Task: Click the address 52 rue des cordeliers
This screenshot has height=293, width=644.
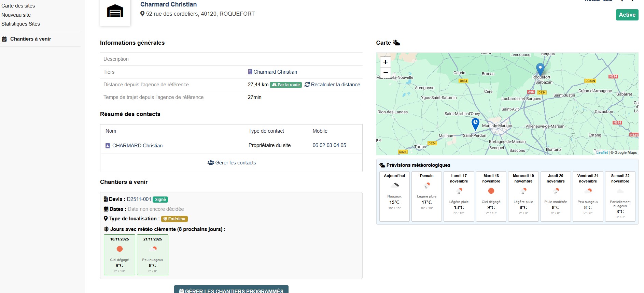Action: pyautogui.click(x=200, y=14)
